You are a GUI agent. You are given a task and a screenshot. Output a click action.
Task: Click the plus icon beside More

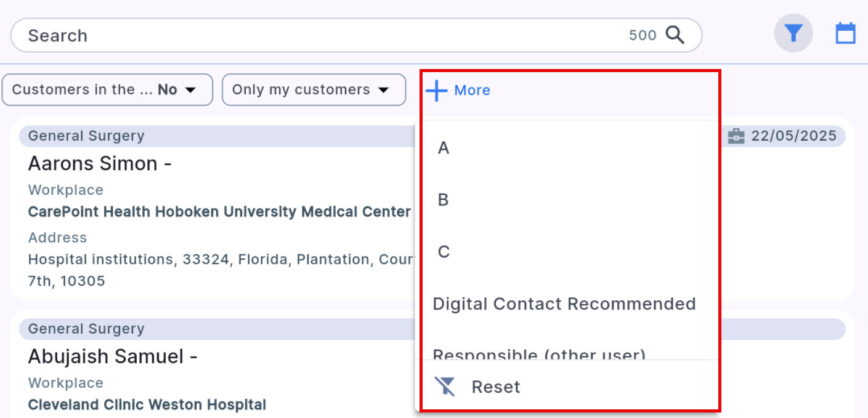[x=436, y=90]
